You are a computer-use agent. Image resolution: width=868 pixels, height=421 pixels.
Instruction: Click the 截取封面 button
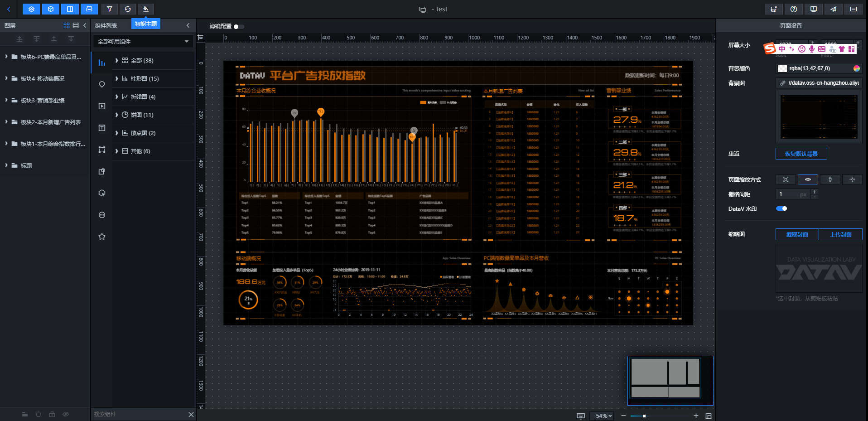click(x=797, y=234)
